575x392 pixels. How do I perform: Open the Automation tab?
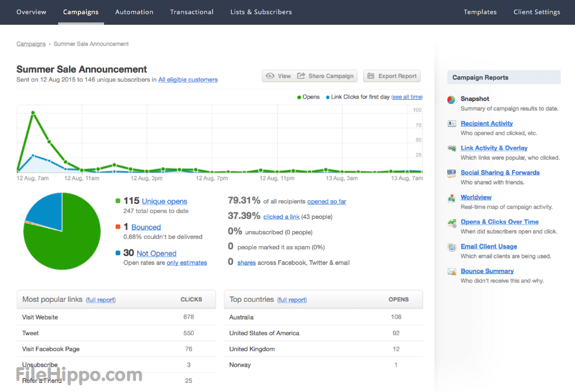134,12
